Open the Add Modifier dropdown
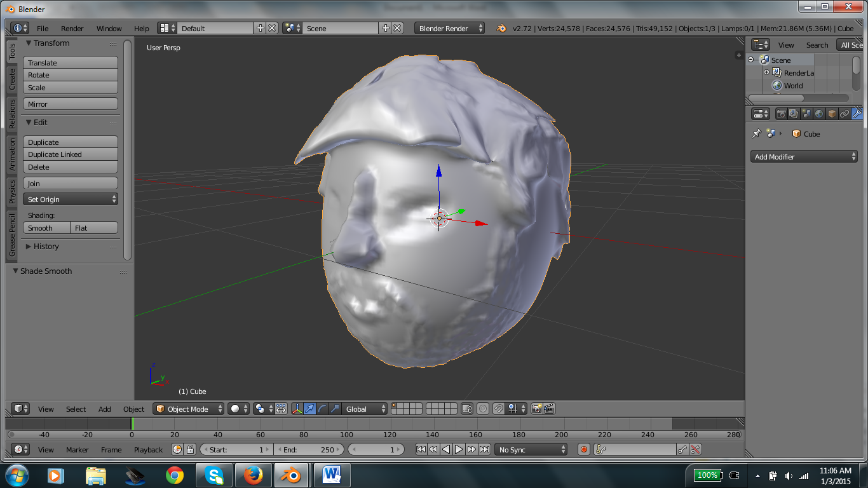868x488 pixels. coord(803,156)
